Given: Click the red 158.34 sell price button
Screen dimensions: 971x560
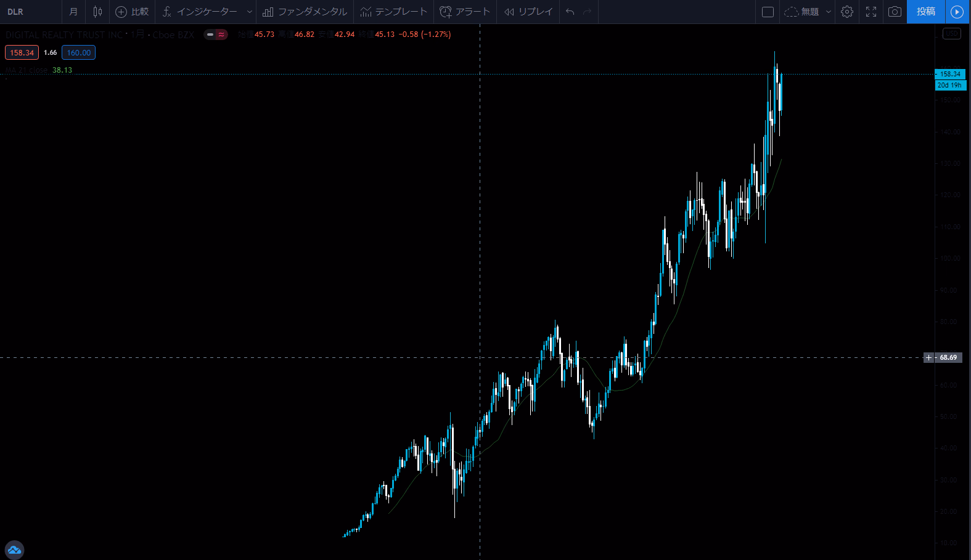Looking at the screenshot, I should tap(22, 52).
